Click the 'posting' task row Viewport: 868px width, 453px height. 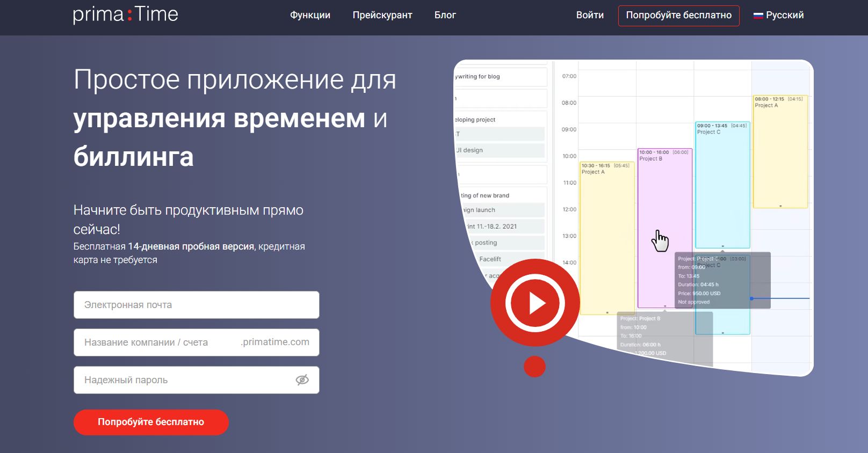[x=507, y=243]
